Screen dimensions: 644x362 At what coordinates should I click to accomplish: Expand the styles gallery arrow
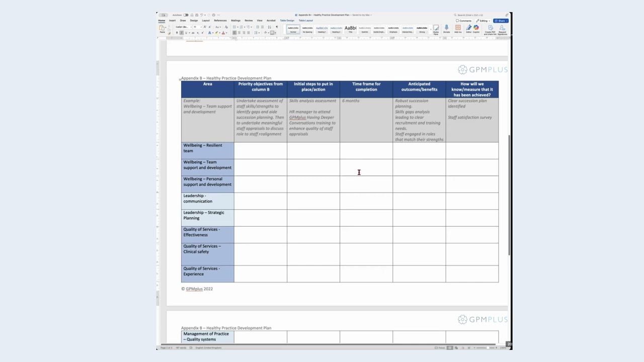(x=431, y=30)
